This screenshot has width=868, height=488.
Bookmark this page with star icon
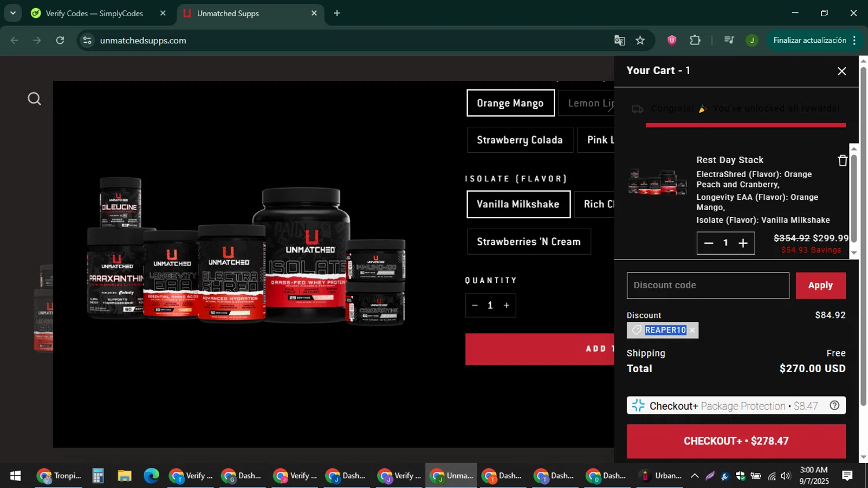(640, 41)
